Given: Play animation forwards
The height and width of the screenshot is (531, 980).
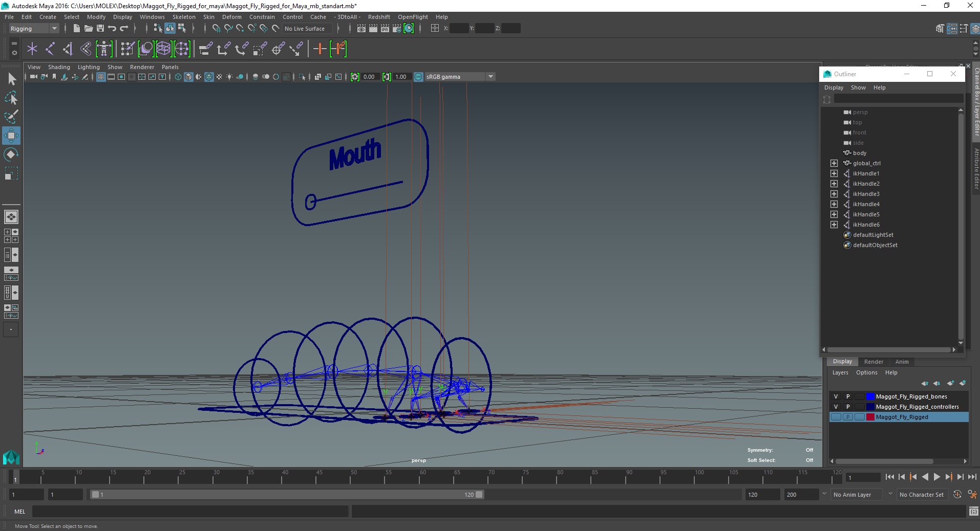Looking at the screenshot, I should [936, 477].
